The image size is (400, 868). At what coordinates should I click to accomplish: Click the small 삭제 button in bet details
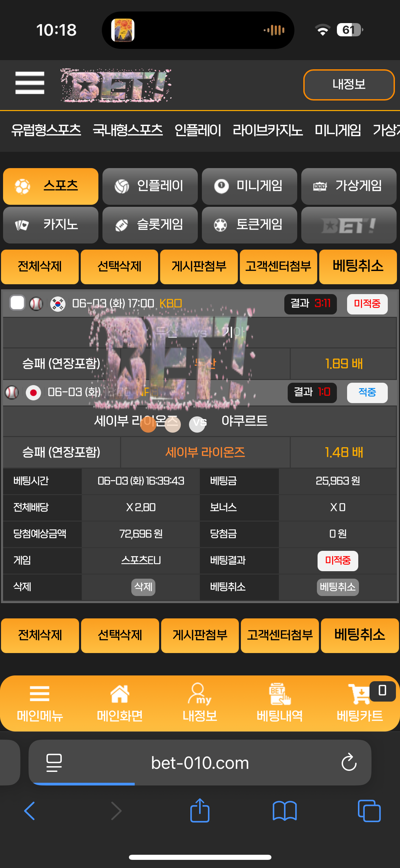tap(143, 587)
